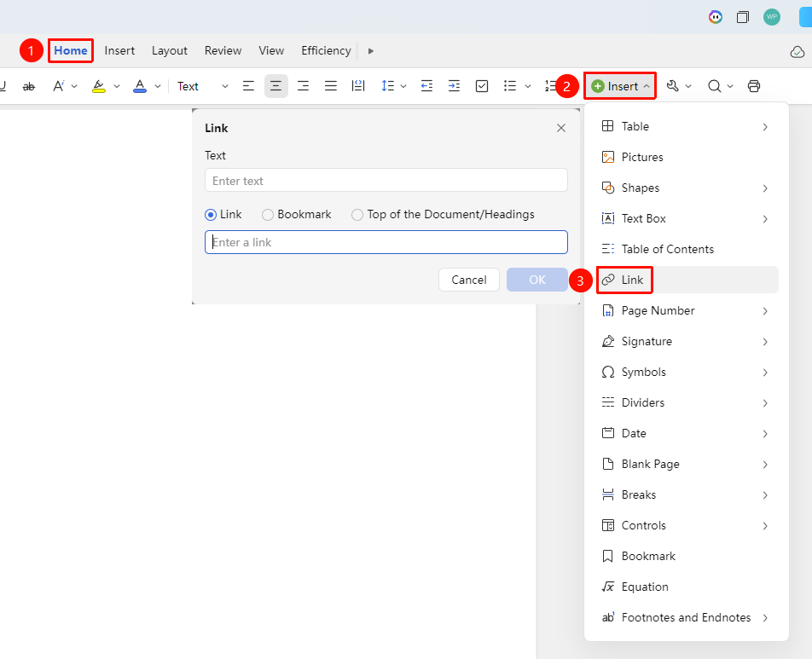Screen dimensions: 812x659
Task: Confirm the Link dialog with OK
Action: click(537, 280)
